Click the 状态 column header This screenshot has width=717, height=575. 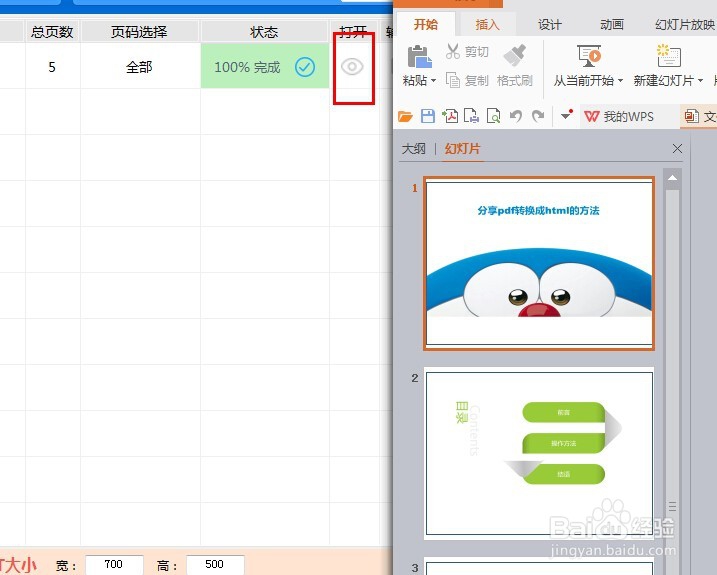(264, 32)
